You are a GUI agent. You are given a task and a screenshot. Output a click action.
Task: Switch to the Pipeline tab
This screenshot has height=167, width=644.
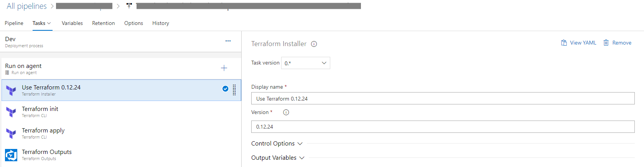14,23
